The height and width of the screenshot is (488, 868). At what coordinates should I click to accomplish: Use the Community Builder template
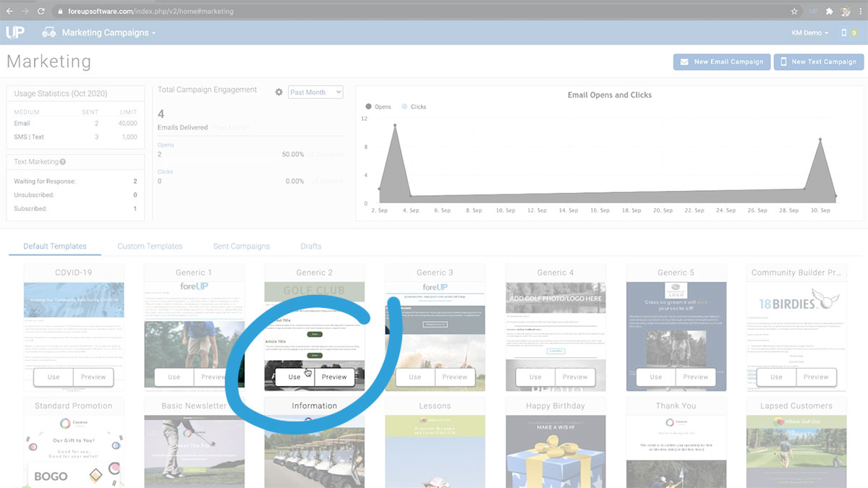pos(776,377)
